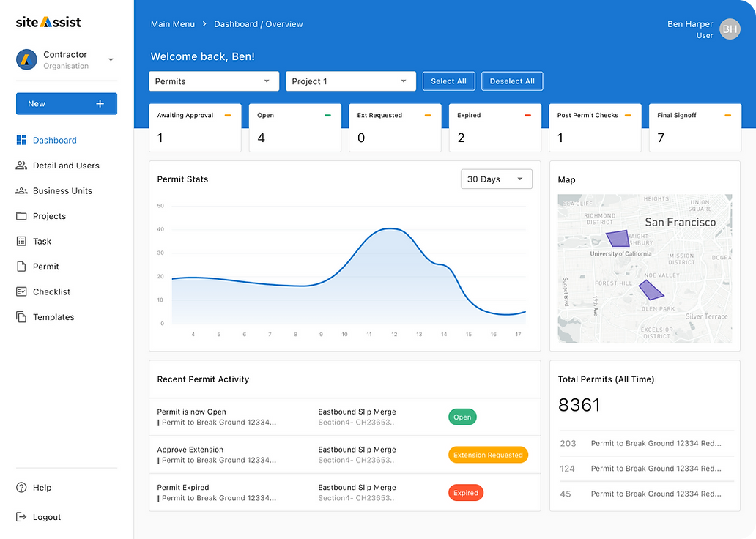Image resolution: width=756 pixels, height=539 pixels.
Task: Click the BH user avatar
Action: (730, 29)
